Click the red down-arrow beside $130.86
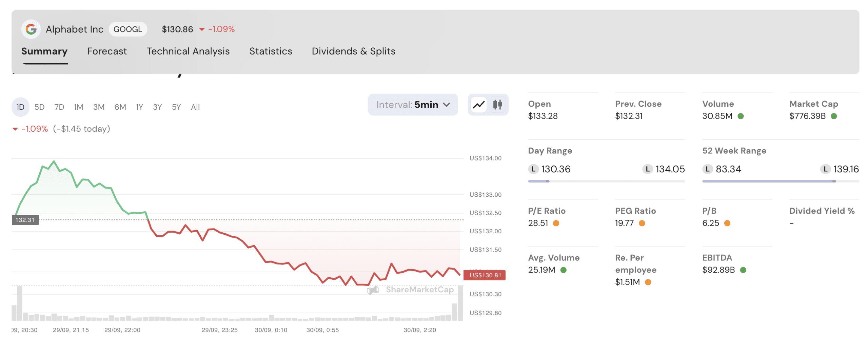 tap(201, 29)
